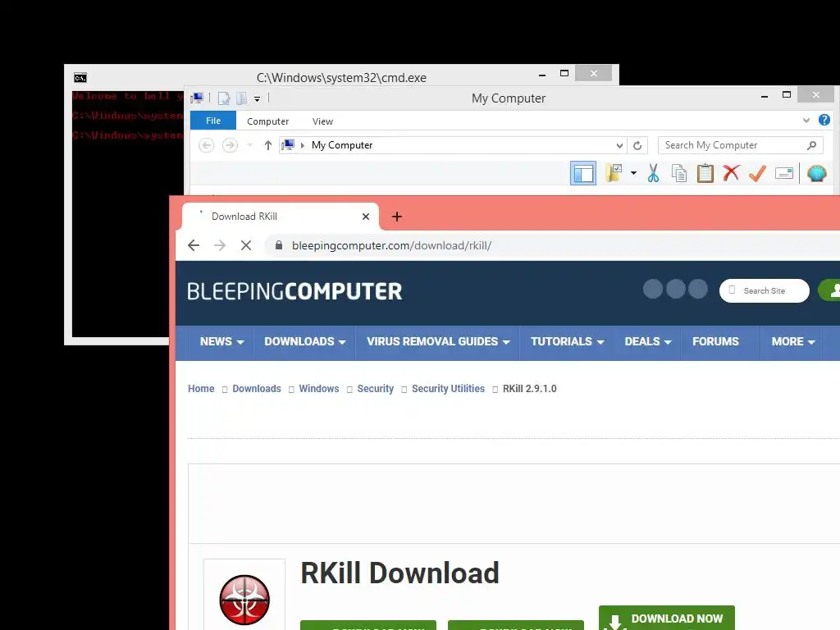Screen dimensions: 840x630
Task: Open dropdown arrow next to folder options icon
Action: [633, 172]
